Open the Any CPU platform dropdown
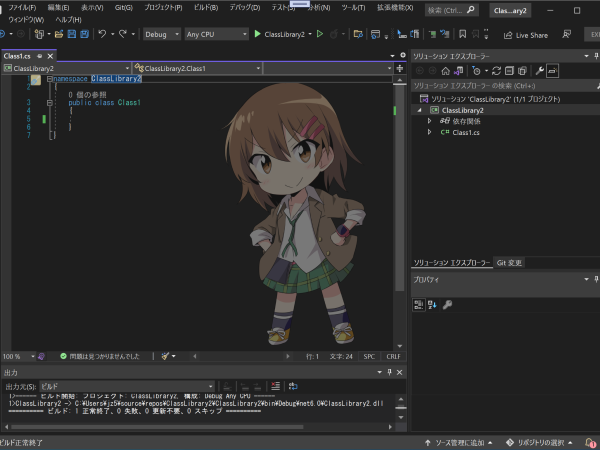This screenshot has width=600, height=450. pos(217,34)
